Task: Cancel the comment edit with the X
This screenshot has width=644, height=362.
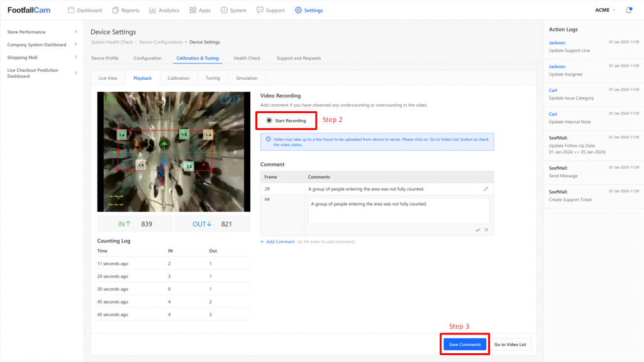Action: pyautogui.click(x=486, y=229)
